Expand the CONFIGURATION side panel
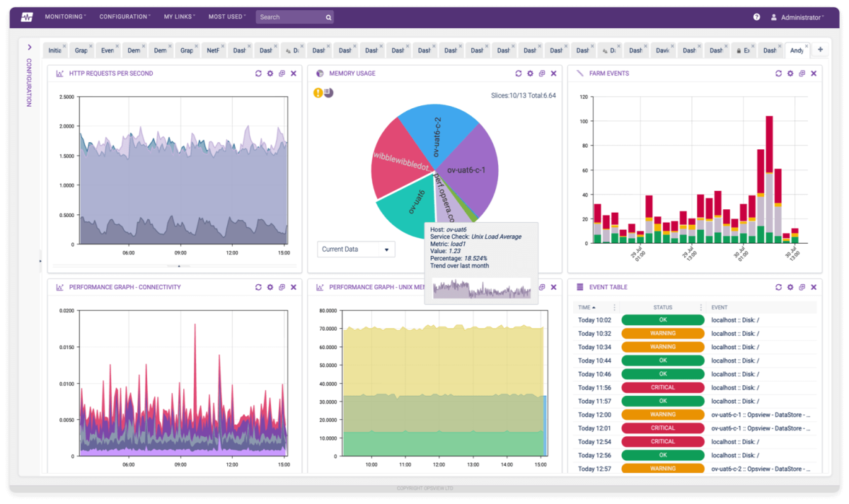The image size is (849, 504). [29, 47]
